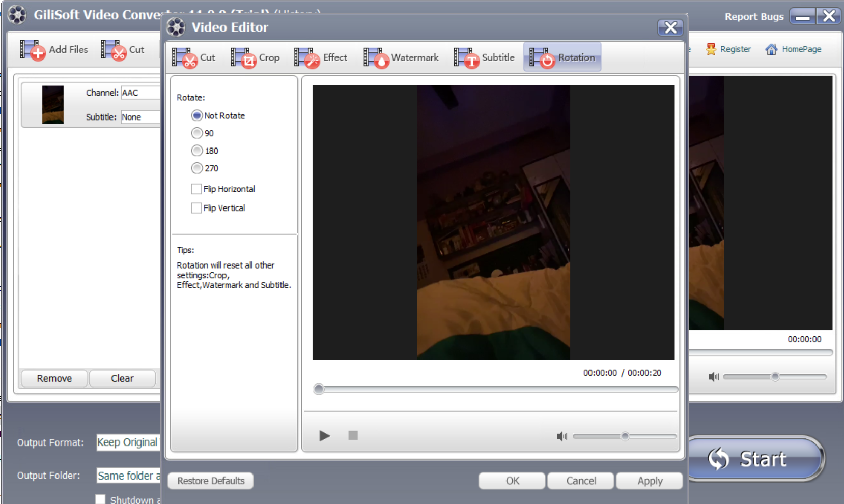Open the Watermark tool tab
This screenshot has width=844, height=504.
(x=401, y=57)
